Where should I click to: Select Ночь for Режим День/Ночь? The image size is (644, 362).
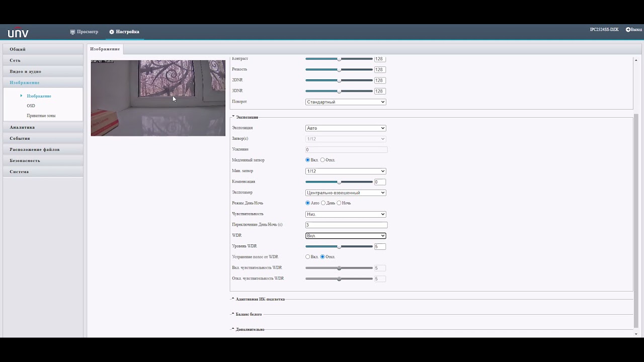point(339,203)
